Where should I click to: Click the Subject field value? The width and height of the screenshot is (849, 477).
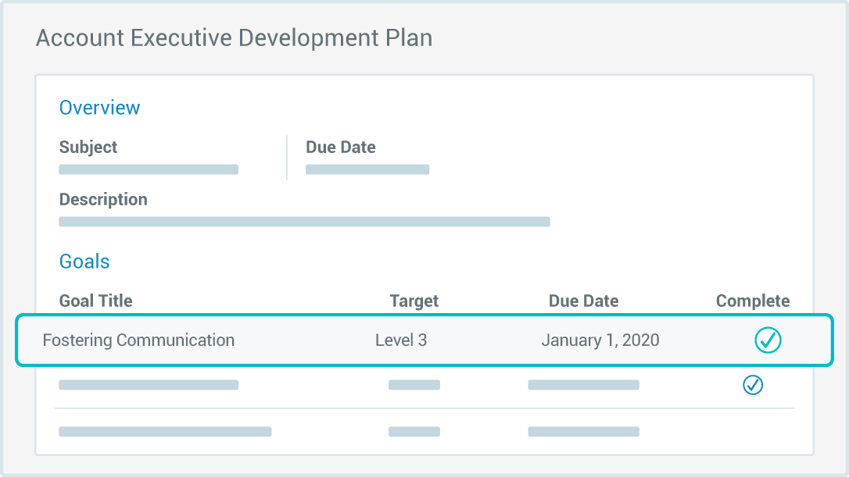(149, 170)
